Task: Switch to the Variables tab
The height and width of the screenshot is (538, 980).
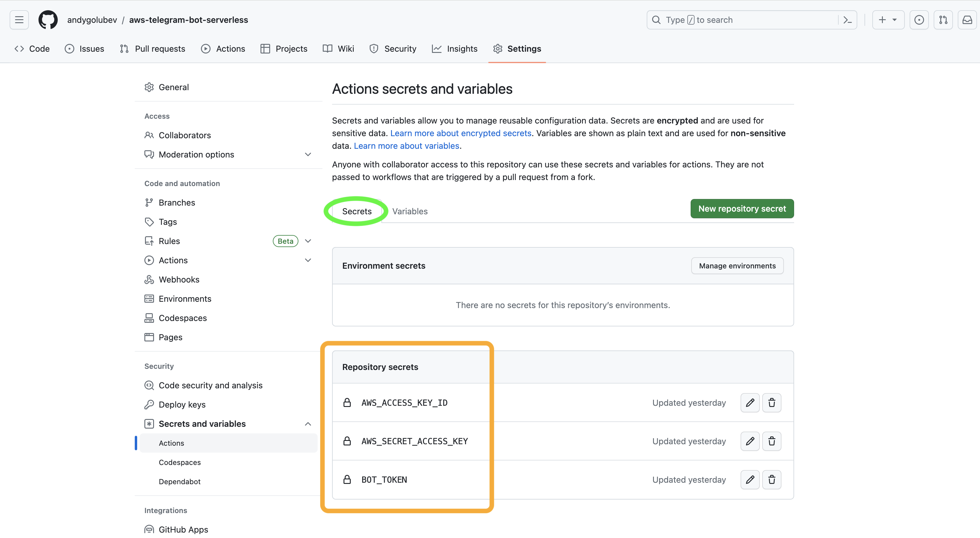Action: tap(410, 211)
